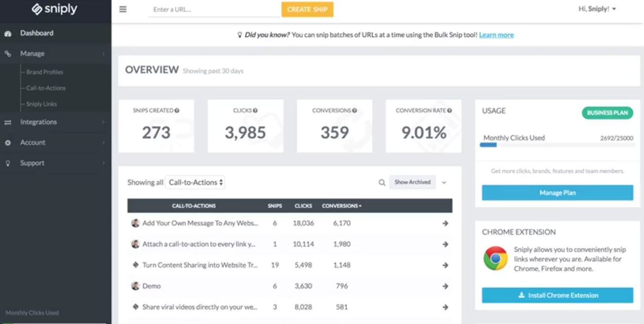Click the Dashboard speedometer icon
The height and width of the screenshot is (324, 644).
click(x=7, y=34)
